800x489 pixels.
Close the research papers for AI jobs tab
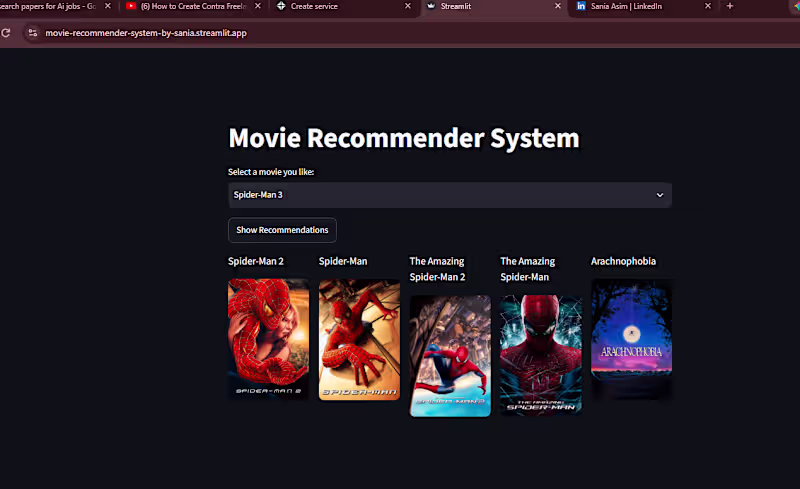point(108,6)
